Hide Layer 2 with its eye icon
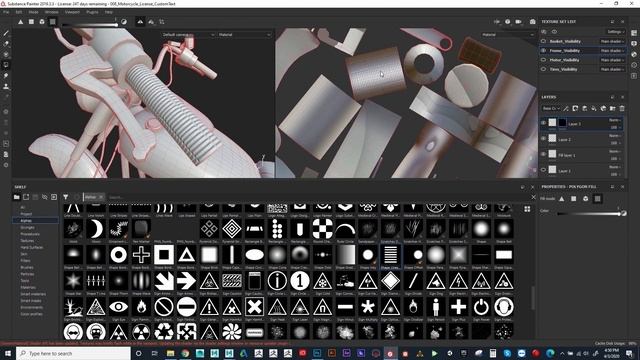640x360 pixels. point(543,139)
